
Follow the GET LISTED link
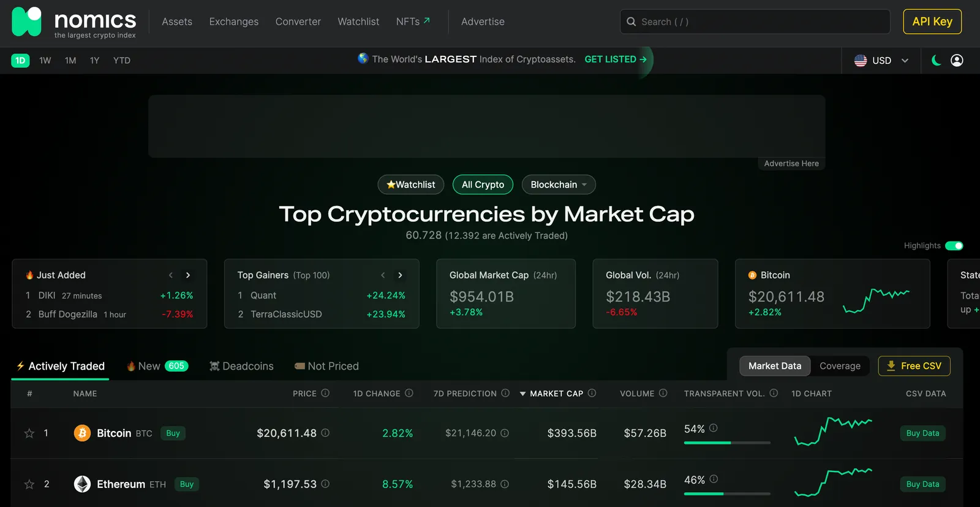[616, 59]
